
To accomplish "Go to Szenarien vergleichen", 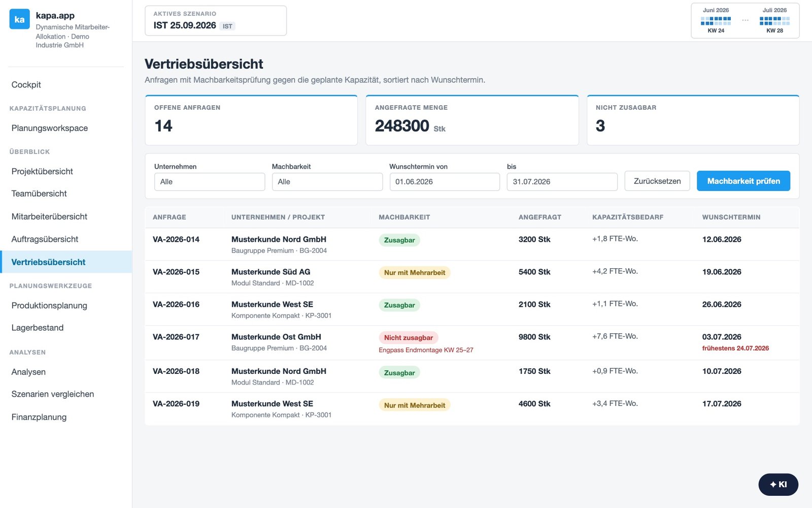I will click(x=53, y=394).
